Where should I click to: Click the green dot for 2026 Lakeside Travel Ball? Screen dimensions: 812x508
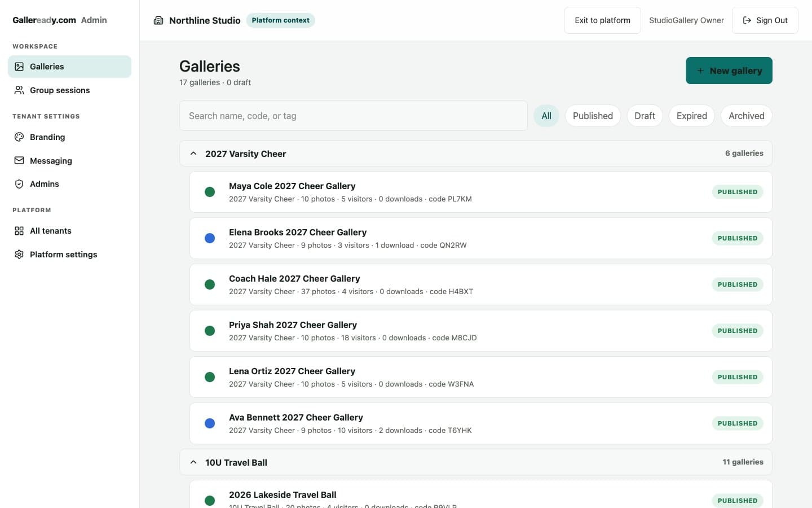(210, 501)
